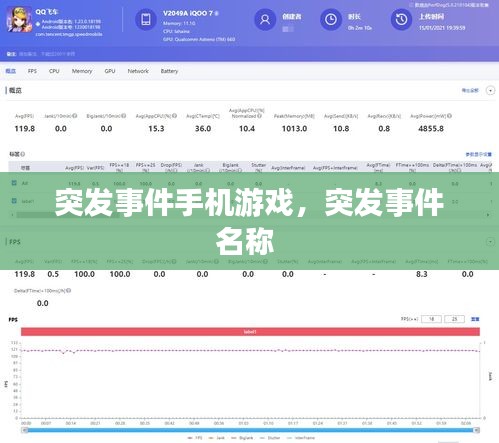Click the FPS threshold field showing 18
Image resolution: width=499 pixels, height=443 pixels.
pos(431,319)
